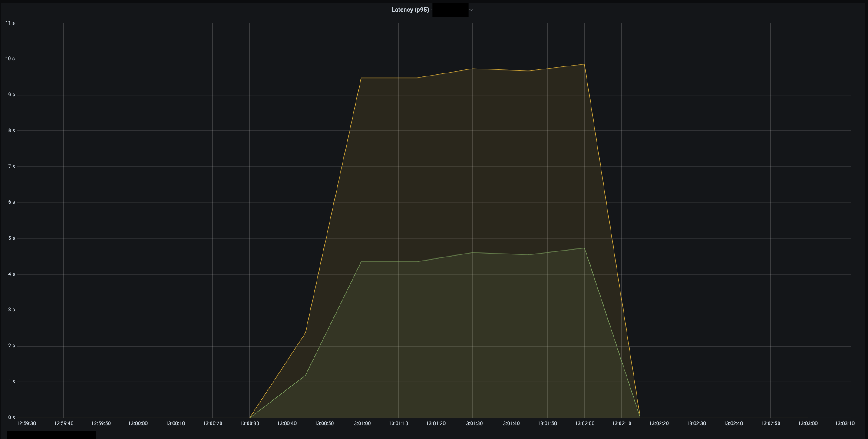Select the 13:01:00 time axis label
This screenshot has width=868, height=439.
tap(361, 423)
